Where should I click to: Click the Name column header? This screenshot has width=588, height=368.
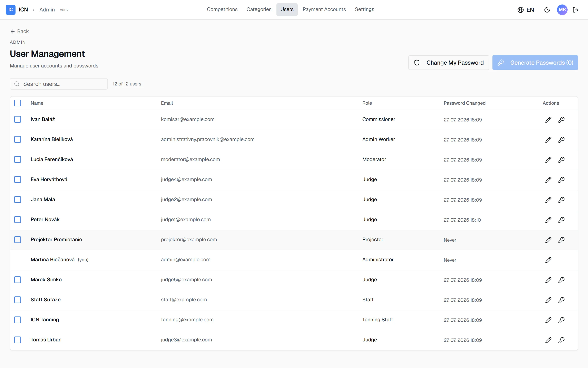pos(37,103)
